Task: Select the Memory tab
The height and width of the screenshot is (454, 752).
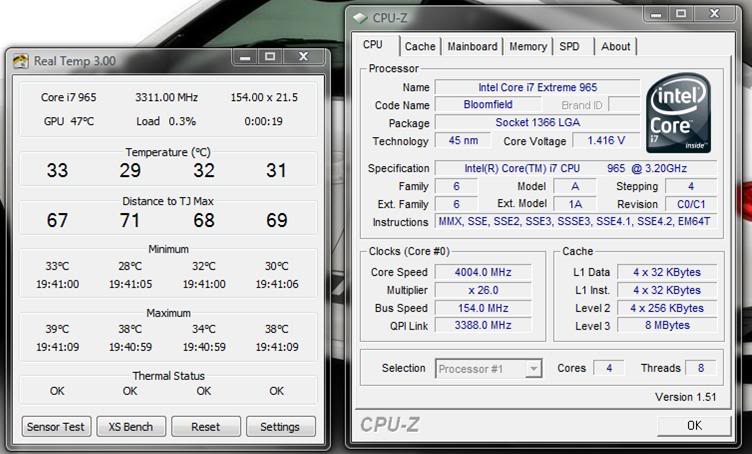Action: [x=528, y=46]
